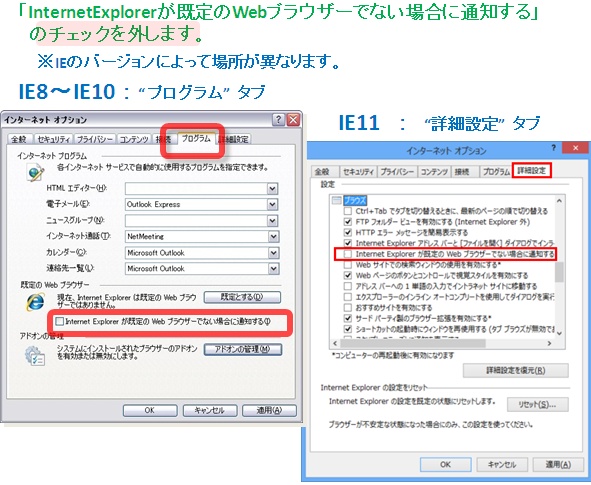Click the リセット(S)... button
Image resolution: width=591 pixels, height=485 pixels.
(537, 405)
